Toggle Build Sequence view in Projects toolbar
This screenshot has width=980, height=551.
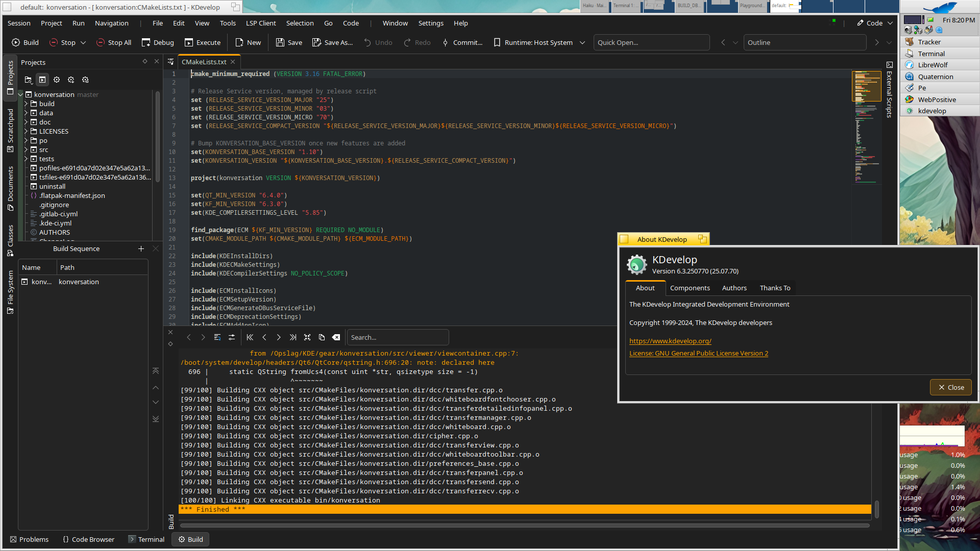[42, 80]
